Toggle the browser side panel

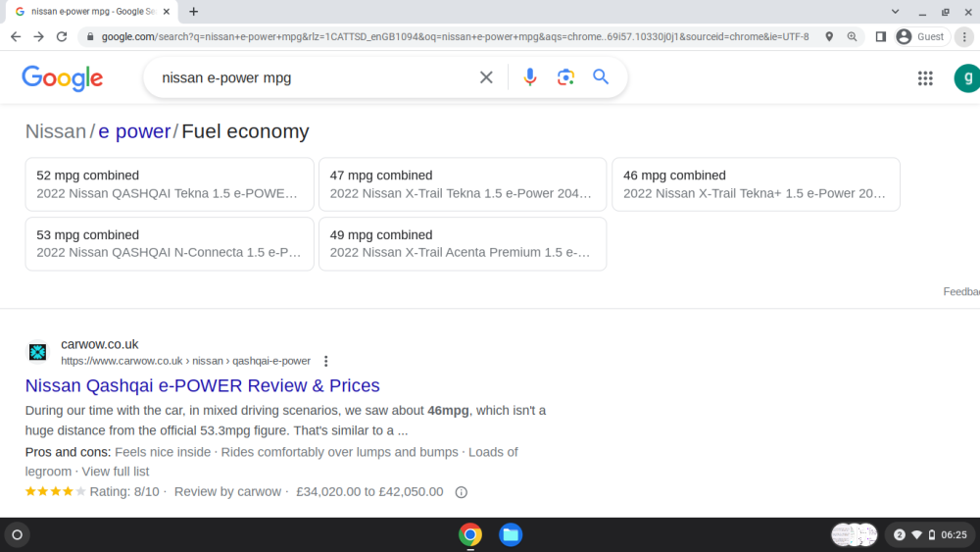pos(881,37)
